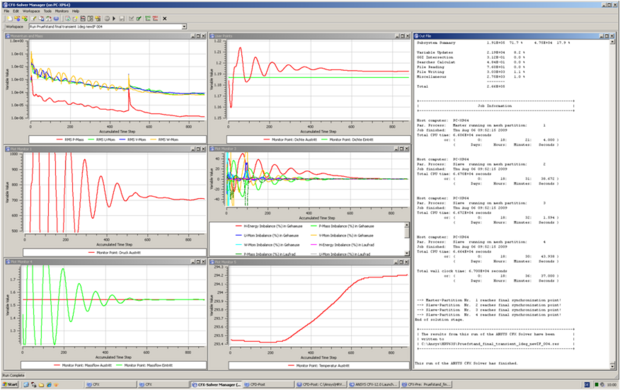
Task: Click the round stop run icon before play arrow
Action: coord(107,19)
